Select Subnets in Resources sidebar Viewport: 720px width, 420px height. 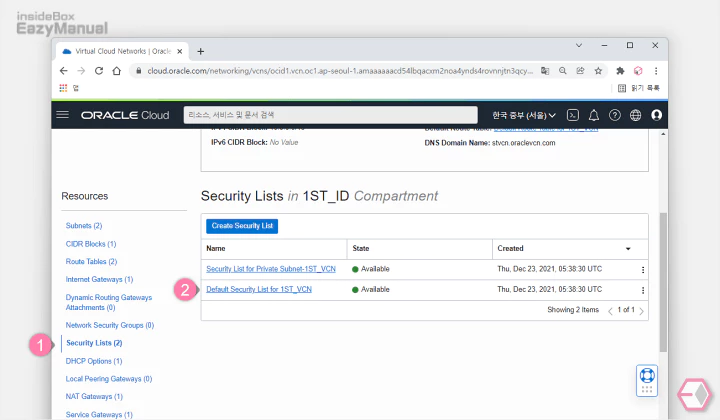pos(84,226)
